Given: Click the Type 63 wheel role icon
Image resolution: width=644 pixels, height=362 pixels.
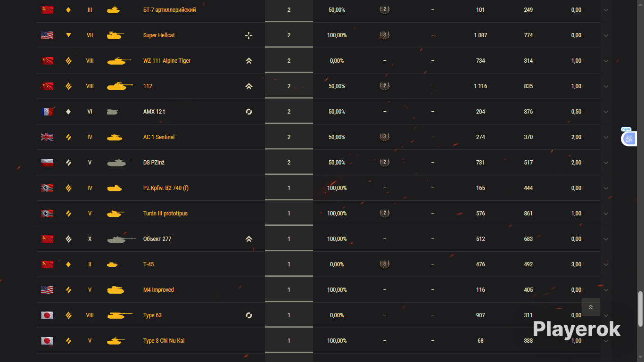Looking at the screenshot, I should [249, 315].
